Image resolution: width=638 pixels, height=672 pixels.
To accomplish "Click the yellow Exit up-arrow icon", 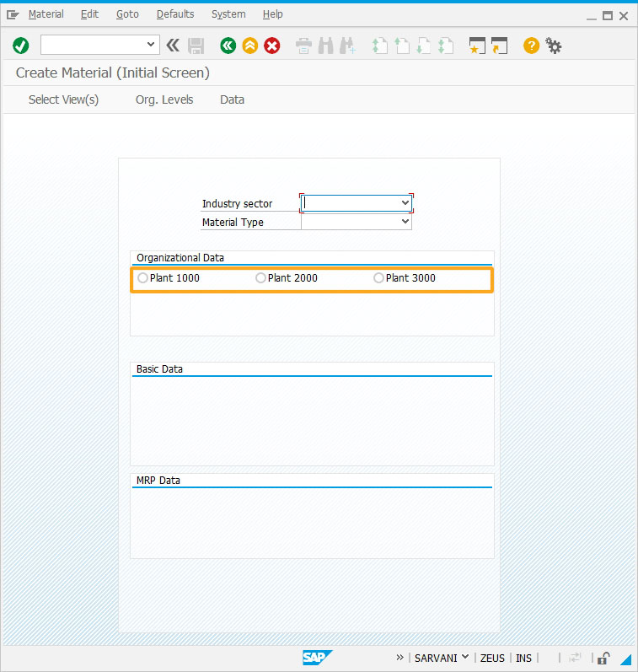I will tap(249, 46).
